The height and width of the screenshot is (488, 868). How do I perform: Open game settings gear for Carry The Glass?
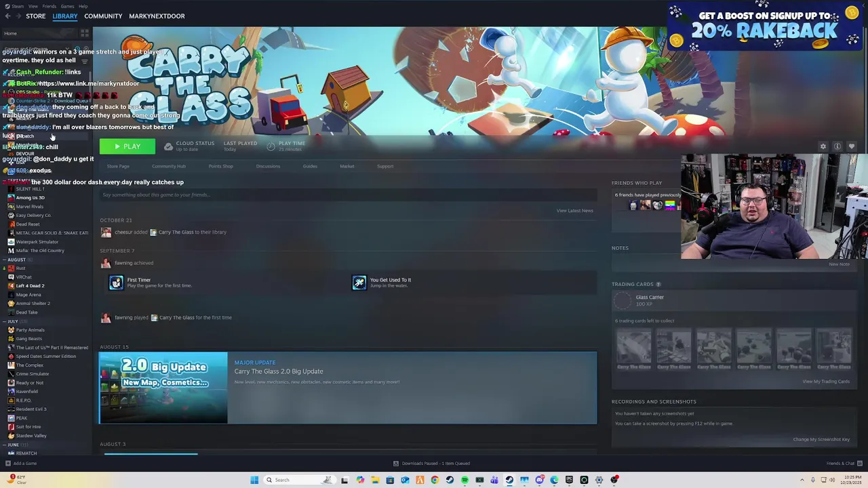(823, 146)
